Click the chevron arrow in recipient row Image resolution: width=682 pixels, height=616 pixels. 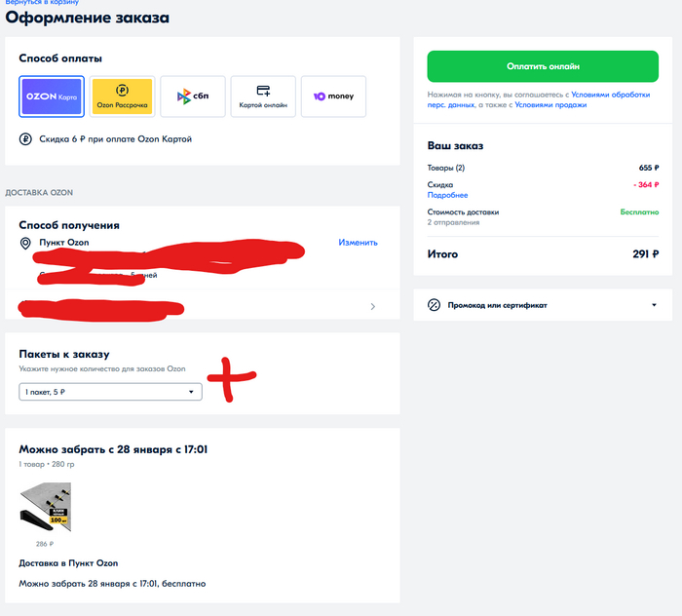point(373,307)
